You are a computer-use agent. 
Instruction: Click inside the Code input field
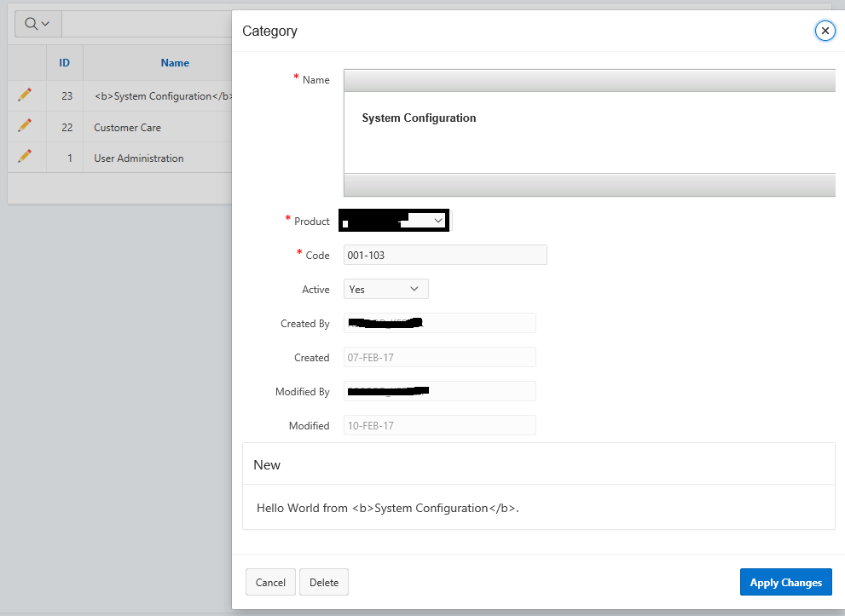[444, 254]
